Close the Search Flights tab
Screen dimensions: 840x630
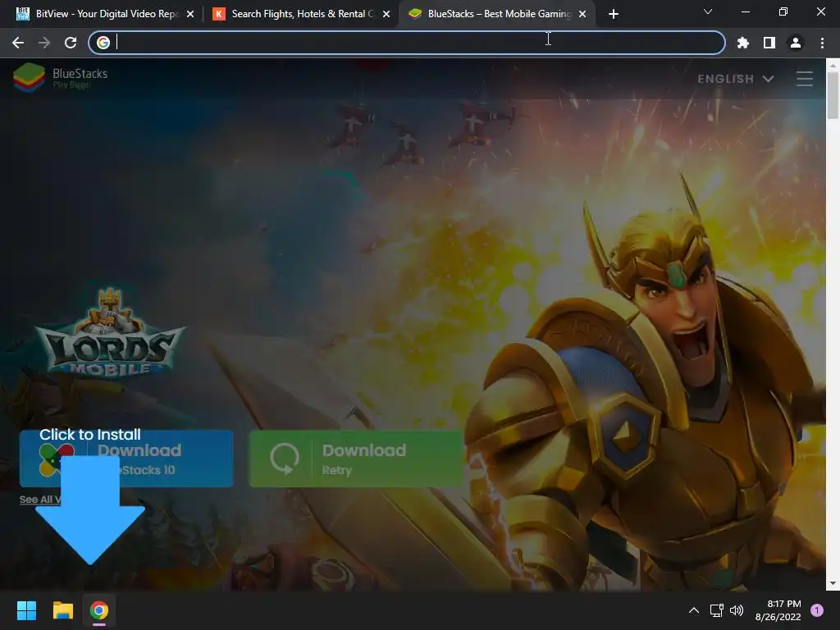[x=386, y=14]
